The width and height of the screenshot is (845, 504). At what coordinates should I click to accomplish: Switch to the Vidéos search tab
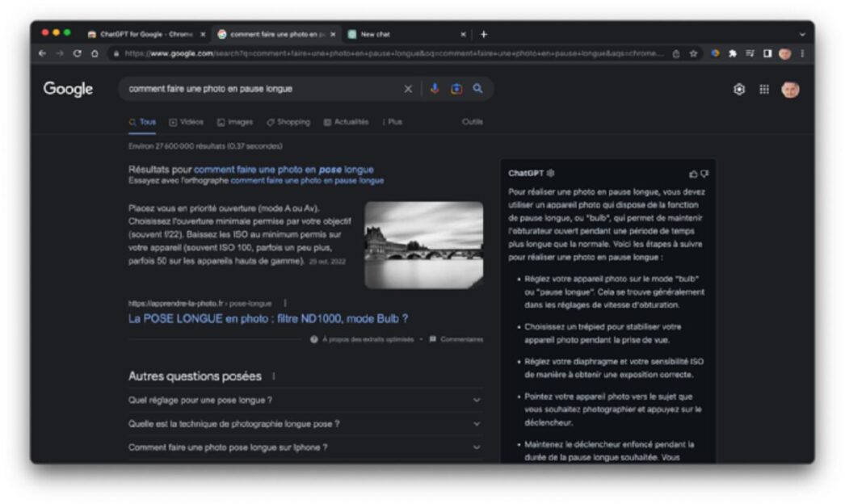pos(187,122)
